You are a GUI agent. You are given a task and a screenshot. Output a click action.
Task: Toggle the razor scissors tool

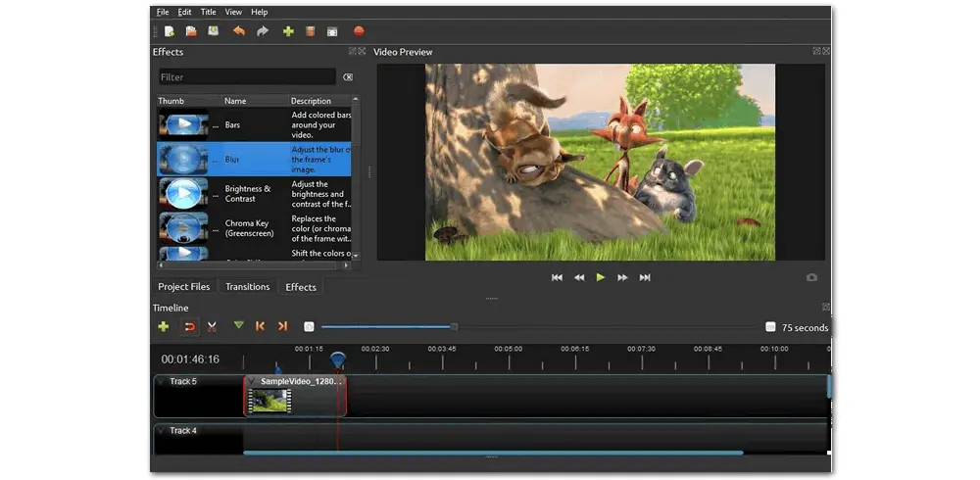click(x=212, y=326)
